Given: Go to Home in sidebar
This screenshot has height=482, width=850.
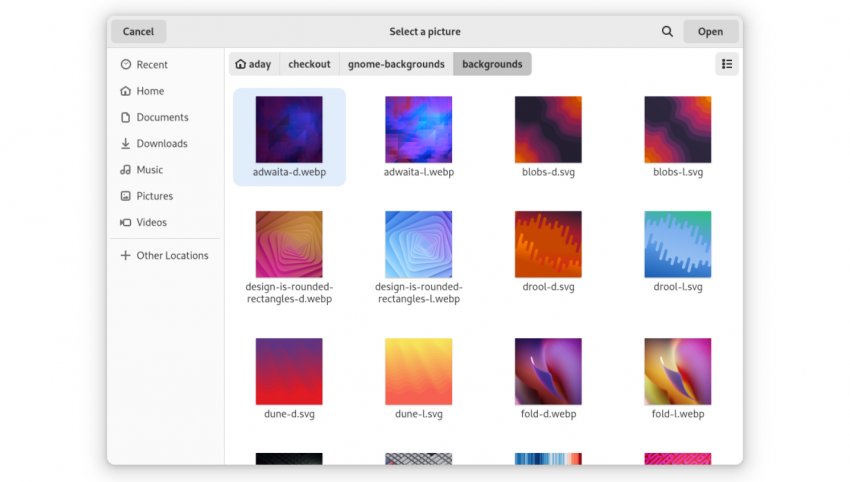Looking at the screenshot, I should pyautogui.click(x=150, y=91).
